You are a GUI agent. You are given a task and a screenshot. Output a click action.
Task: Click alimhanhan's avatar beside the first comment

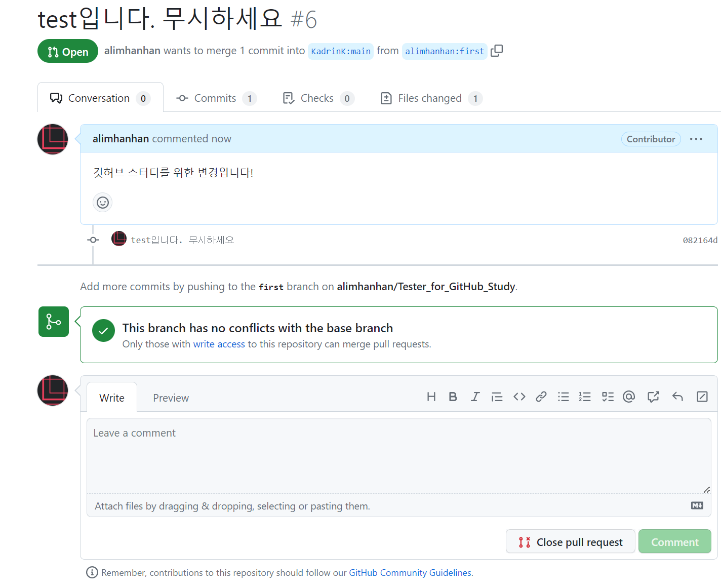tap(53, 139)
